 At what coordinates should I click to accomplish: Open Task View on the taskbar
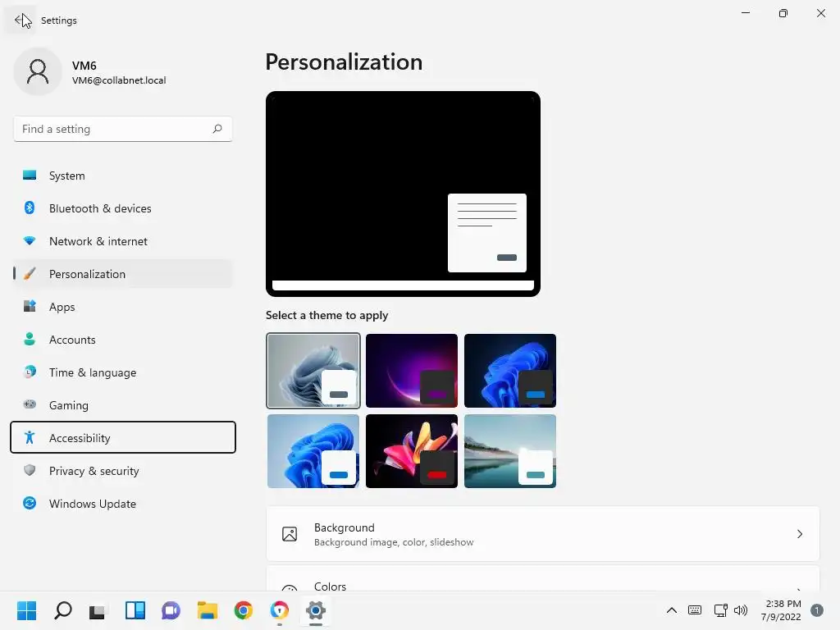coord(98,610)
